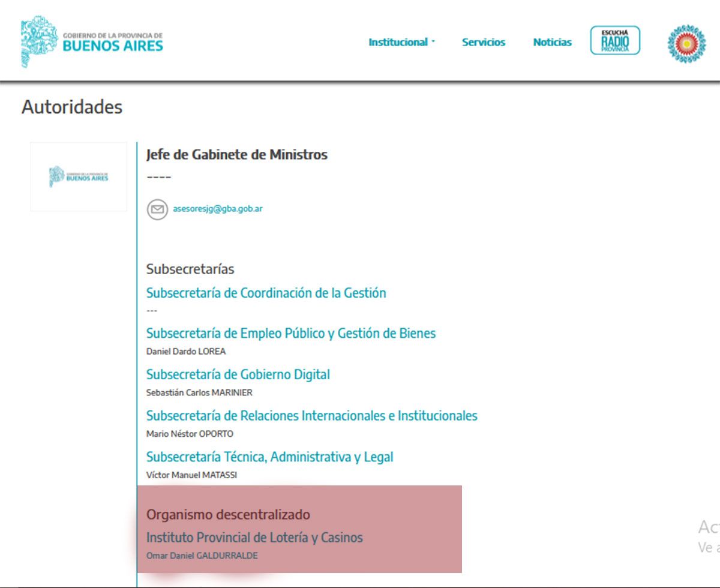
Task: Open Subsecretaría de Relaciones Internacionales e Institucionales
Action: (x=311, y=416)
